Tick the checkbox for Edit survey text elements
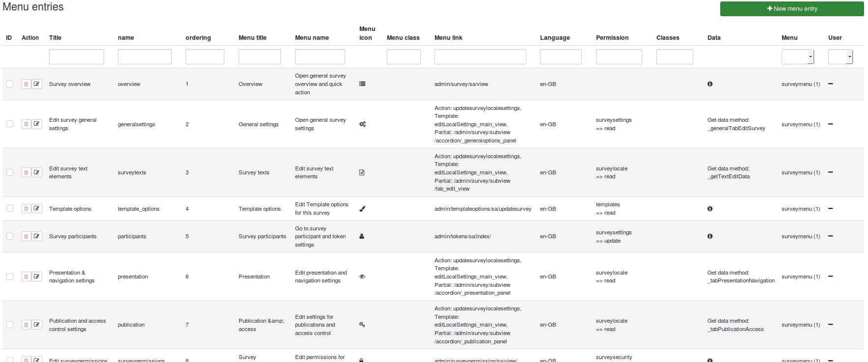 10,172
